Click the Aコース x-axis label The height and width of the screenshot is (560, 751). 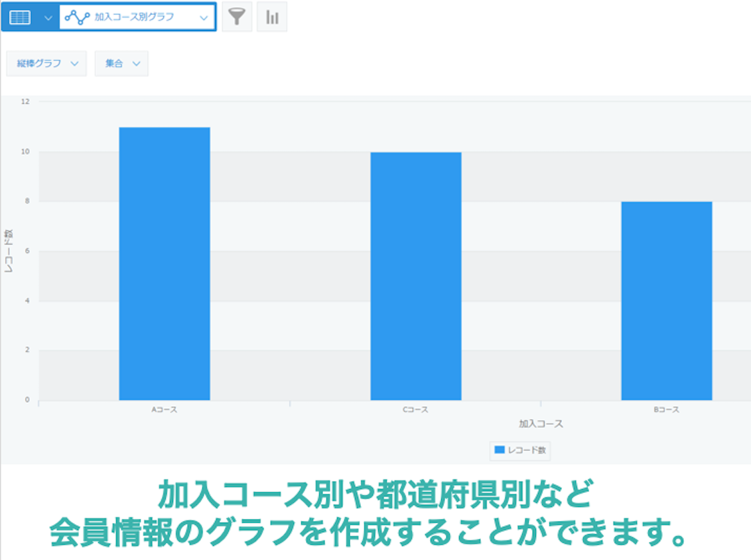(x=165, y=410)
